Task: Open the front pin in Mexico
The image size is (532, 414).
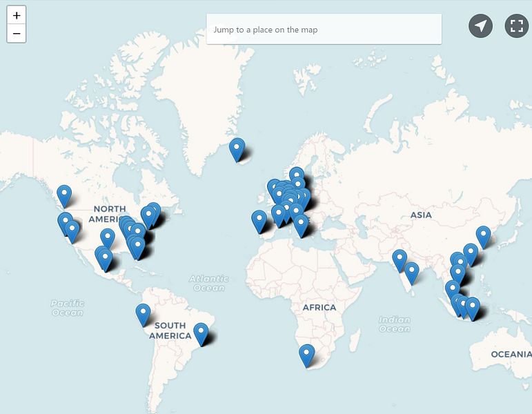Action: (105, 260)
